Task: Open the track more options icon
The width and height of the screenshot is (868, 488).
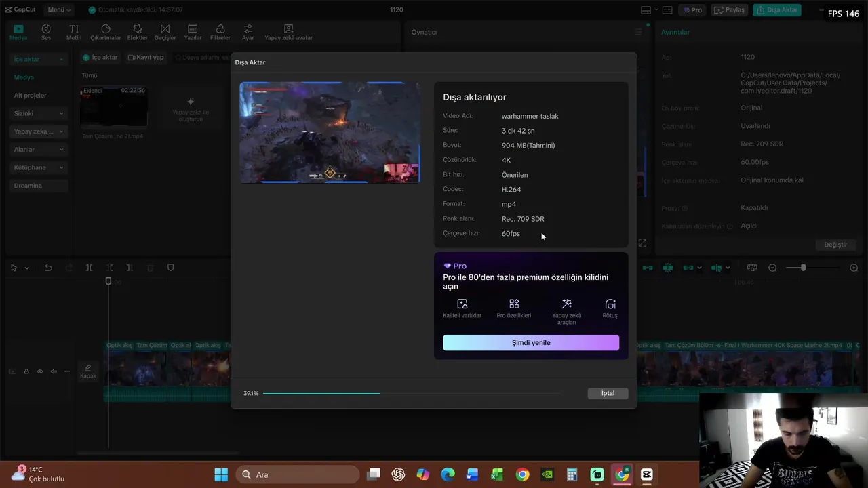Action: [x=67, y=371]
